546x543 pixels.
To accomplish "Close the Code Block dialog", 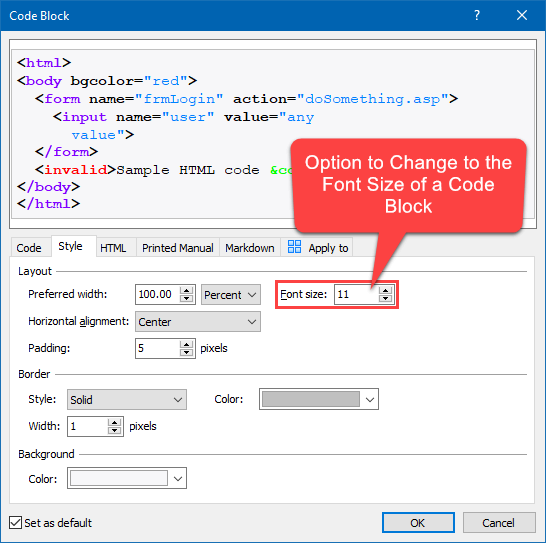I will coord(522,15).
